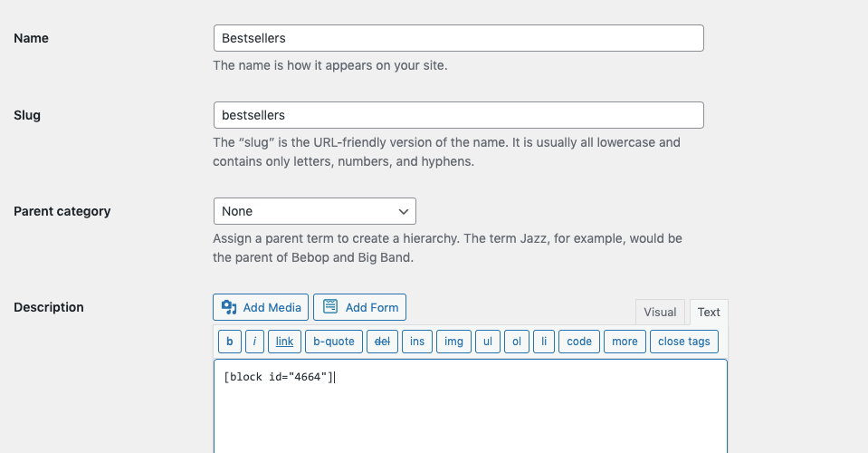Add an unordered list with ul button

click(x=488, y=342)
